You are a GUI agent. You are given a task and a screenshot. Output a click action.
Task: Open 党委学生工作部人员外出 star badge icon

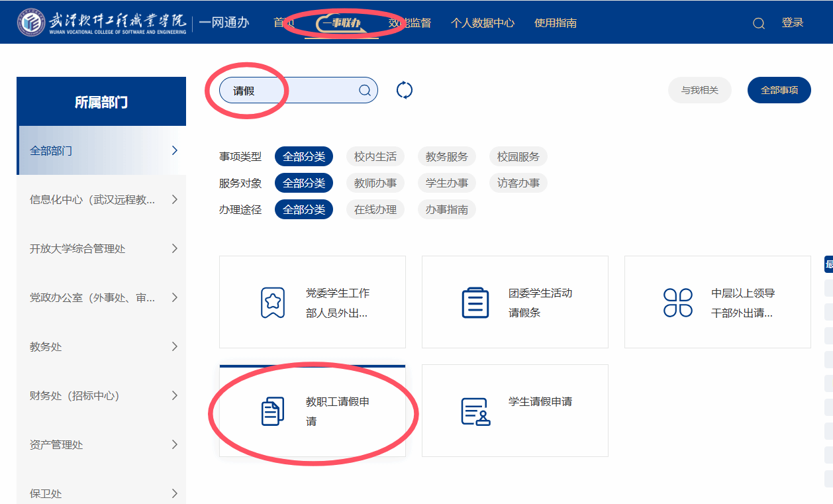tap(273, 303)
